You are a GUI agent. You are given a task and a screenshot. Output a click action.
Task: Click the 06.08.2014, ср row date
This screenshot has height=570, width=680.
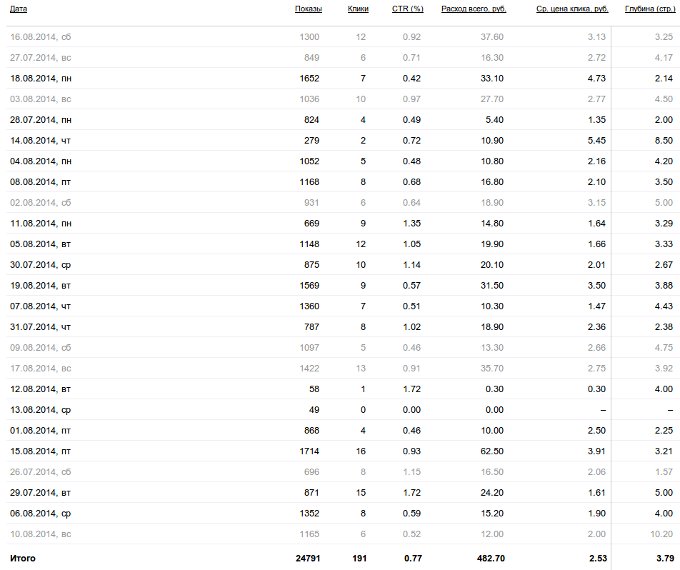40,514
